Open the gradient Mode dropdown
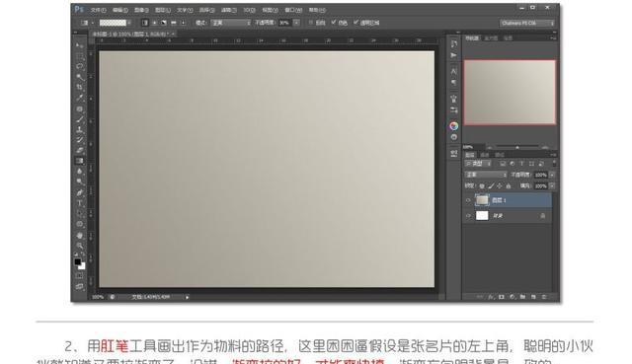632x364 pixels. (x=230, y=23)
